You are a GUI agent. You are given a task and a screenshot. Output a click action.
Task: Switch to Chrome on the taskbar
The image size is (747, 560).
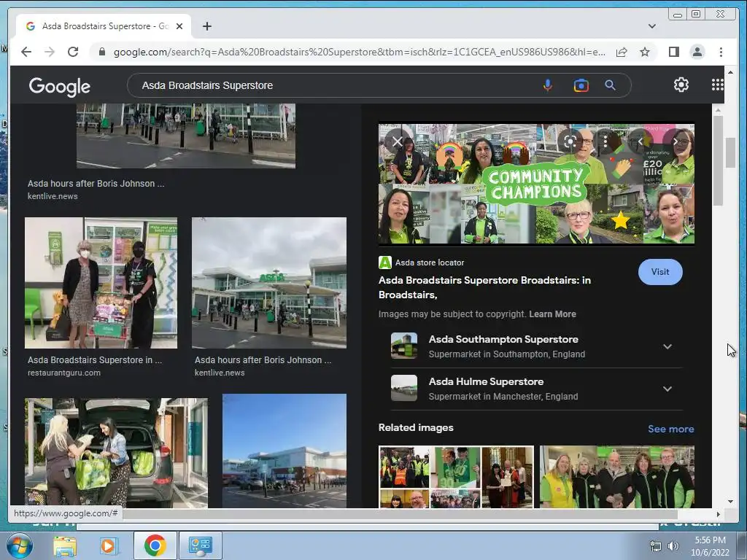point(155,545)
